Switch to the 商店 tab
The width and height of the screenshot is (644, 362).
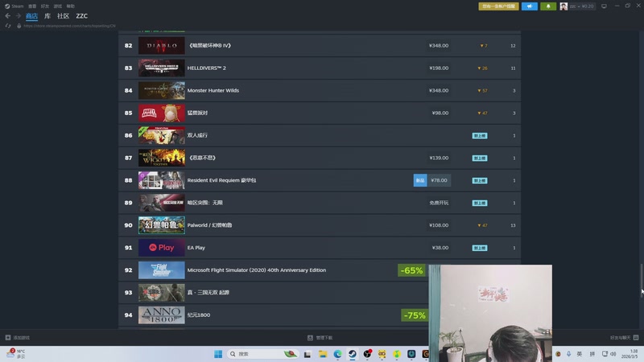tap(31, 16)
